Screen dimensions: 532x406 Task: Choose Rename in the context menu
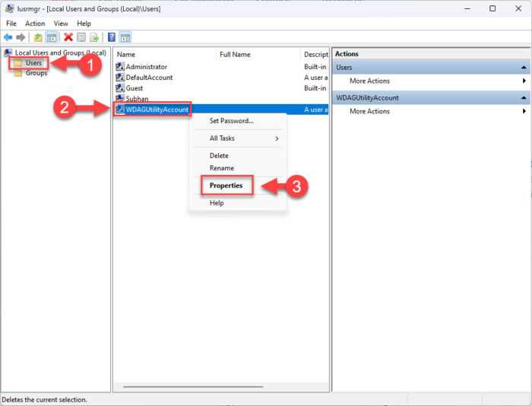coord(238,168)
